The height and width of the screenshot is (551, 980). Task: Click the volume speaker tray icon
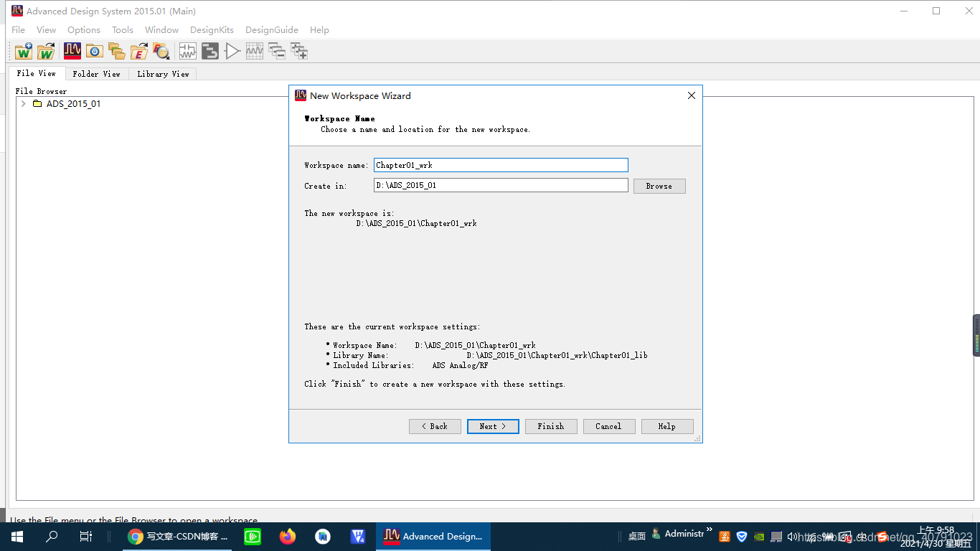tap(793, 536)
